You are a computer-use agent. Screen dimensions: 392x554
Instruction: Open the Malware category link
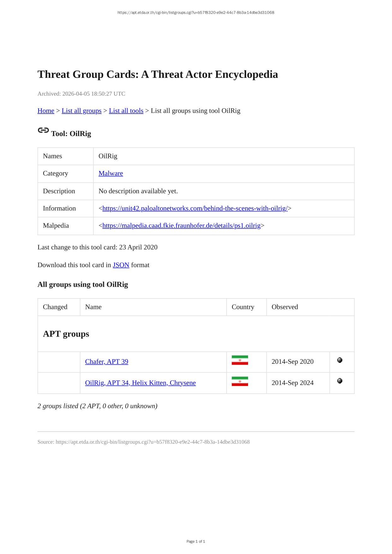(x=110, y=173)
